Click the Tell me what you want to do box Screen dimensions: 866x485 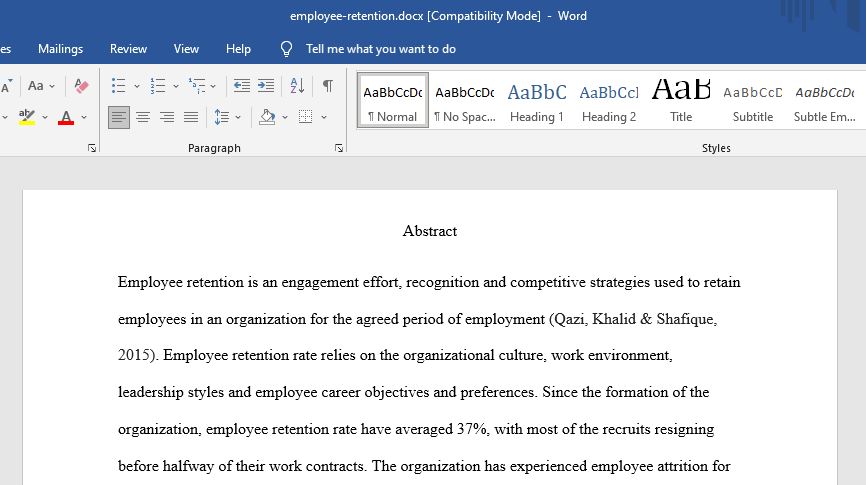point(381,49)
